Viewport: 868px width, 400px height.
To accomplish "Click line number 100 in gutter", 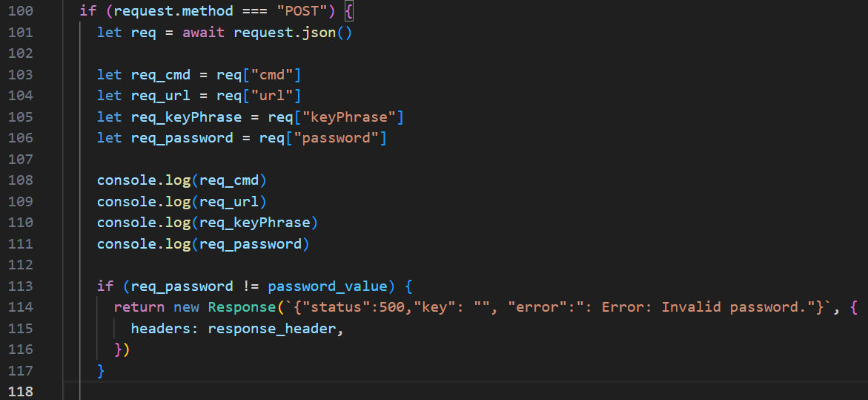I will 20,12.
